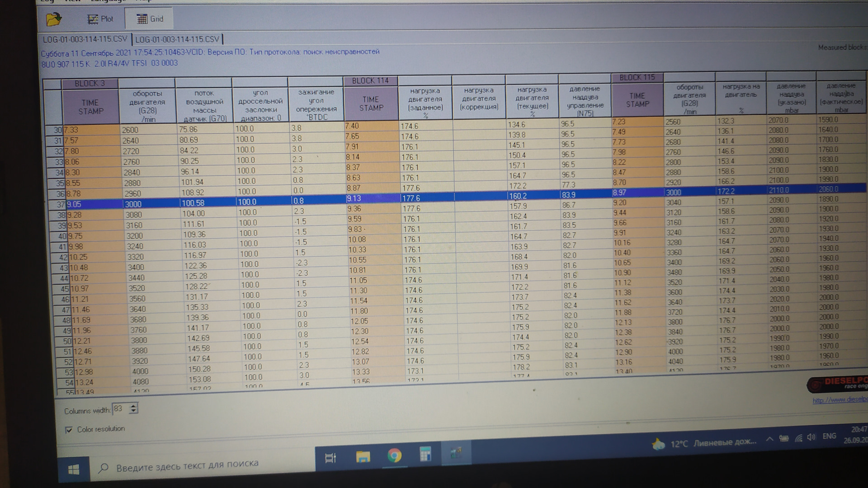Open the Windows Start menu
Viewport: 868px width, 488px height.
74,469
